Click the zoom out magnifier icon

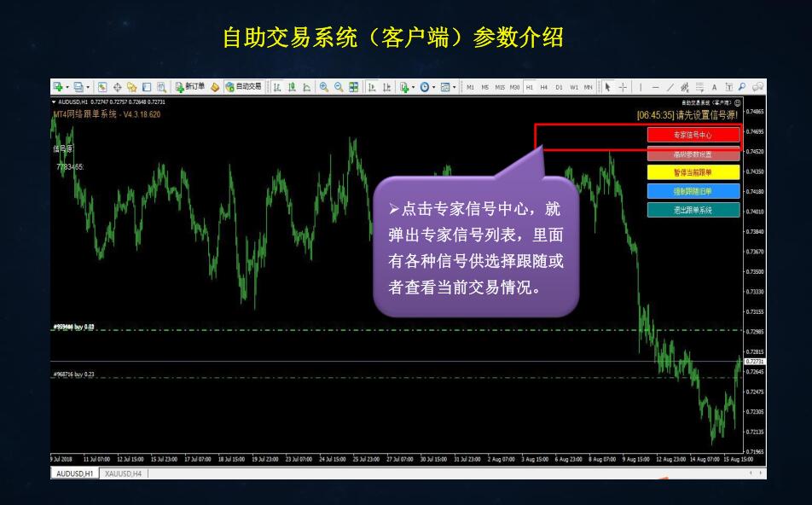tap(339, 86)
